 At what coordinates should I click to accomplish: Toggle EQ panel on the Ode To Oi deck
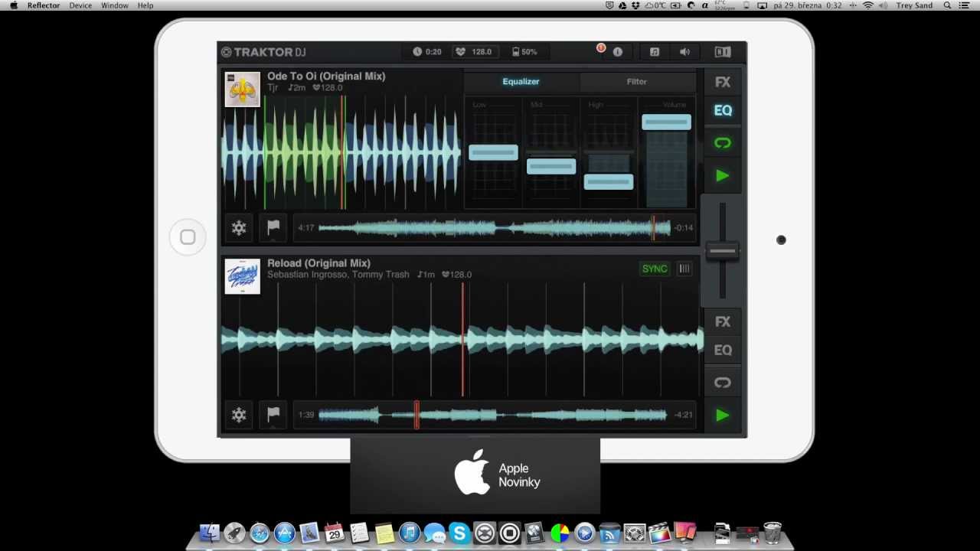723,110
